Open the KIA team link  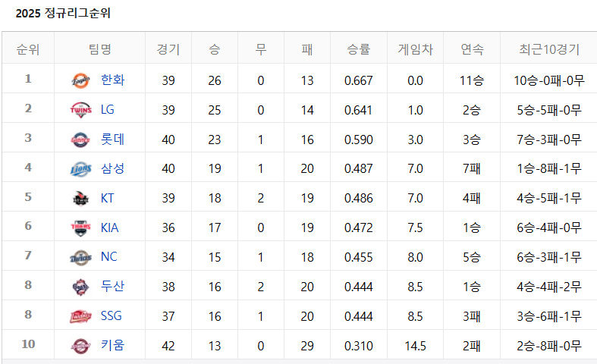pyautogui.click(x=109, y=227)
